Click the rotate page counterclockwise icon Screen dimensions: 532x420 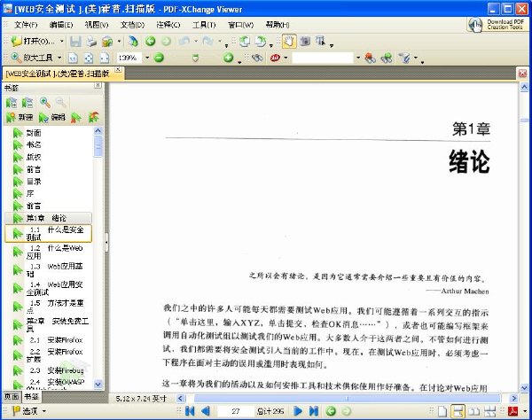point(245,42)
